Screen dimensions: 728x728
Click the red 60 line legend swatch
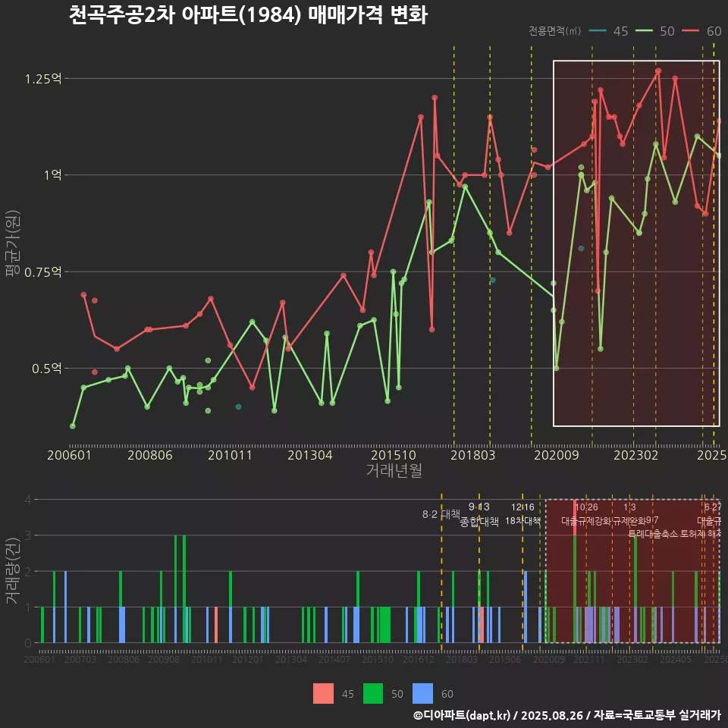(690, 31)
